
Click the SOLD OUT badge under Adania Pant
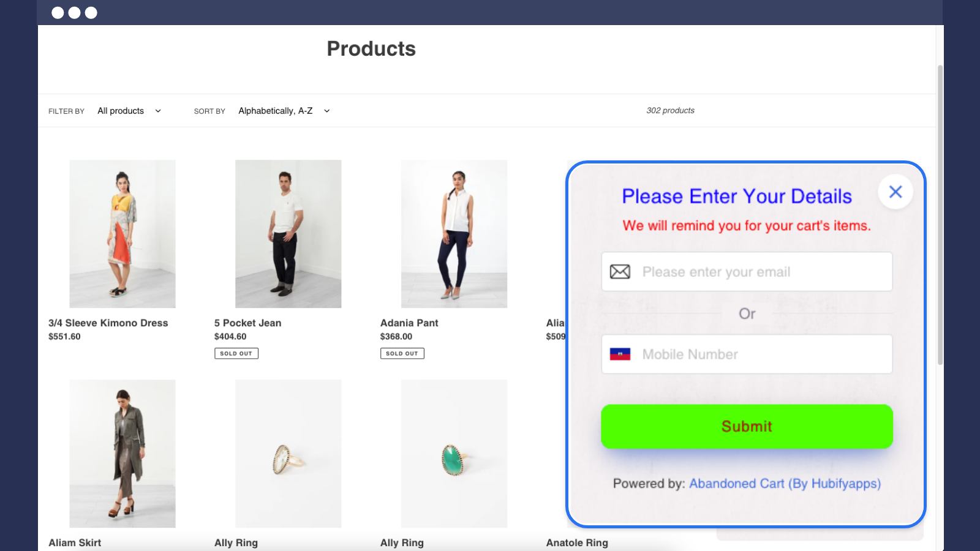pyautogui.click(x=402, y=353)
